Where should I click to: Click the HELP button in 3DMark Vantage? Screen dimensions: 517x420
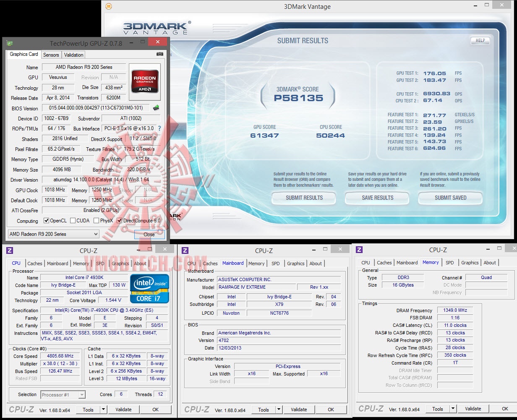480,41
